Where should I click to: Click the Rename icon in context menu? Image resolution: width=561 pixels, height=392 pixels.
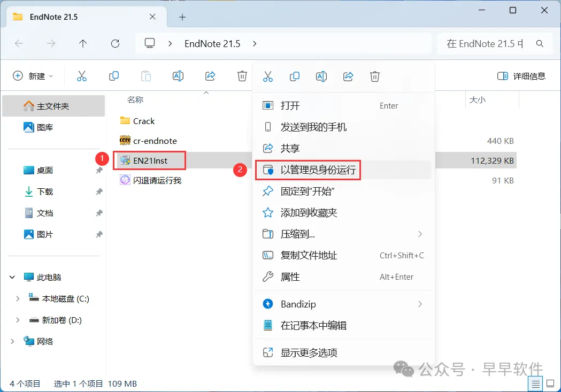(321, 76)
